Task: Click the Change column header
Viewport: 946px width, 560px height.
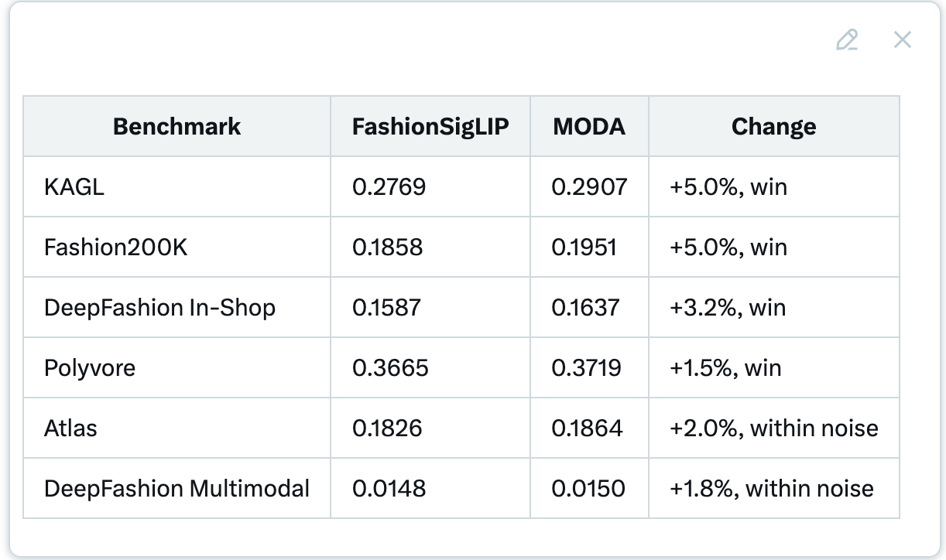Action: click(774, 126)
